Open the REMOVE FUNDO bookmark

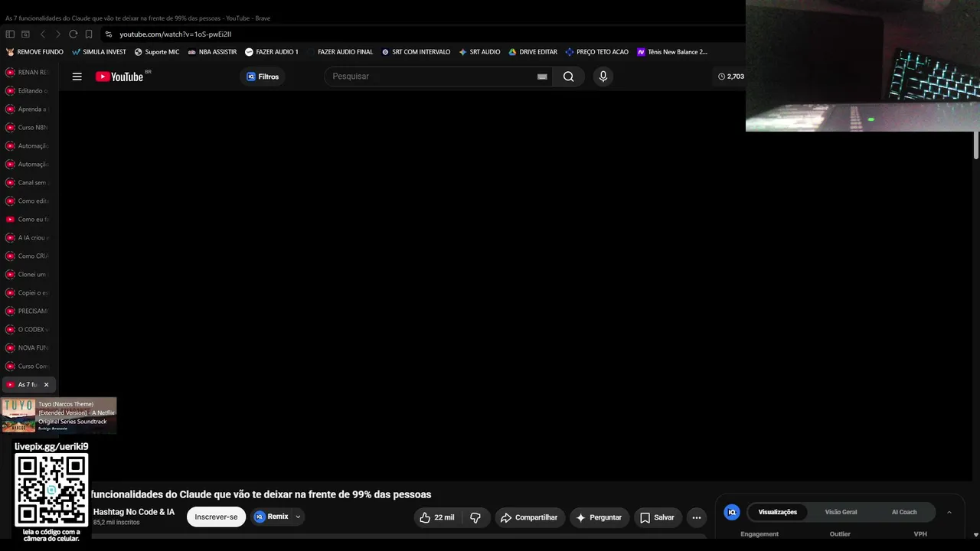[x=34, y=52]
